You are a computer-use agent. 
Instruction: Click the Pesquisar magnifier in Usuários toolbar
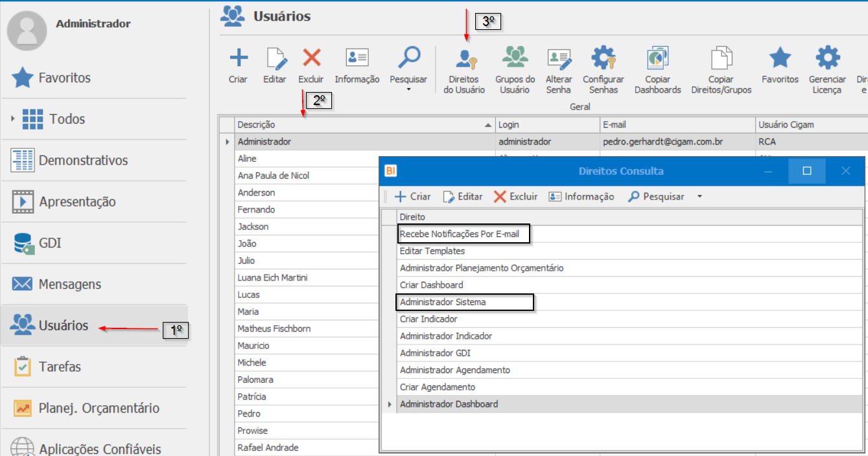click(x=409, y=58)
